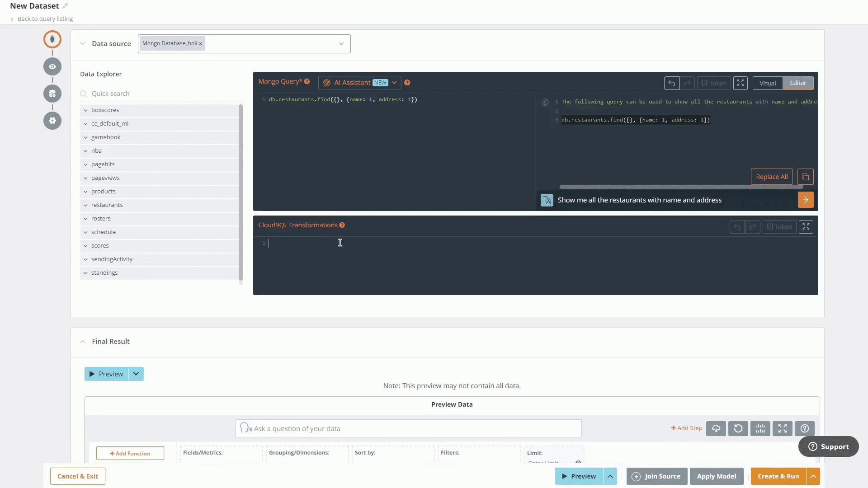Expand the Mongo Query editor to fullscreen
The image size is (868, 488).
tap(740, 83)
